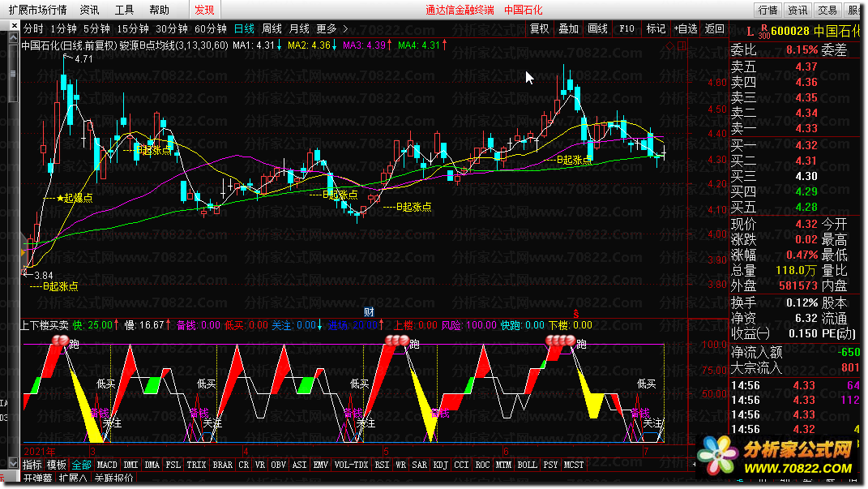Screen dimensions: 868x489
Task: Switch to DMI indicator
Action: coord(130,465)
